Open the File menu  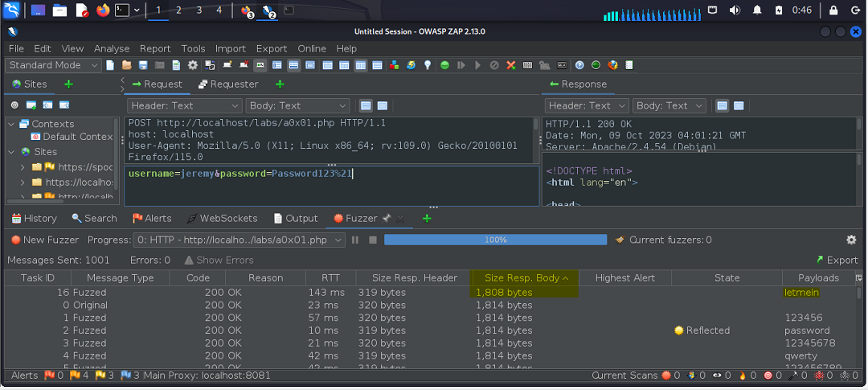(16, 49)
